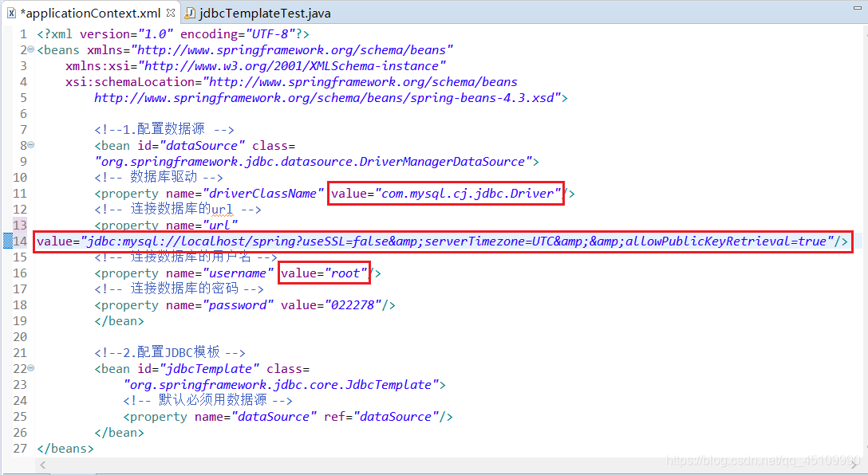868x475 pixels.
Task: Click the Java warning icon on jdbcTemplateTest.java tab
Action: tap(191, 13)
